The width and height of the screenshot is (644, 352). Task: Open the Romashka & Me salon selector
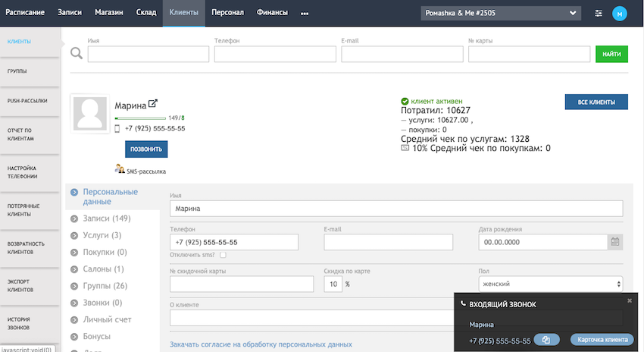pos(501,13)
